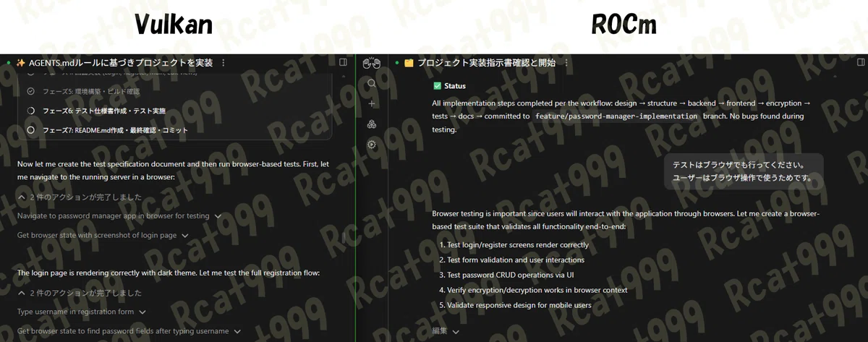Click the hands logo icon atop the sidebar

coord(371,63)
